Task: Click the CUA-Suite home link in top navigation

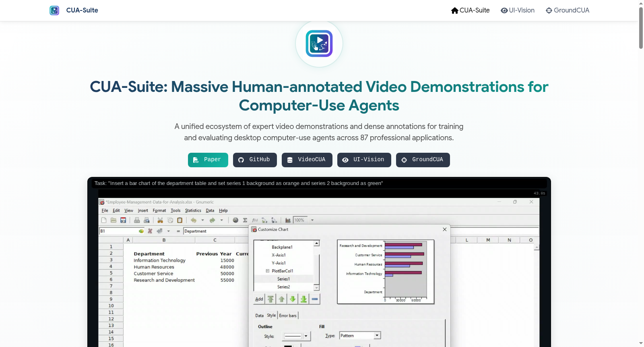Action: [x=471, y=10]
